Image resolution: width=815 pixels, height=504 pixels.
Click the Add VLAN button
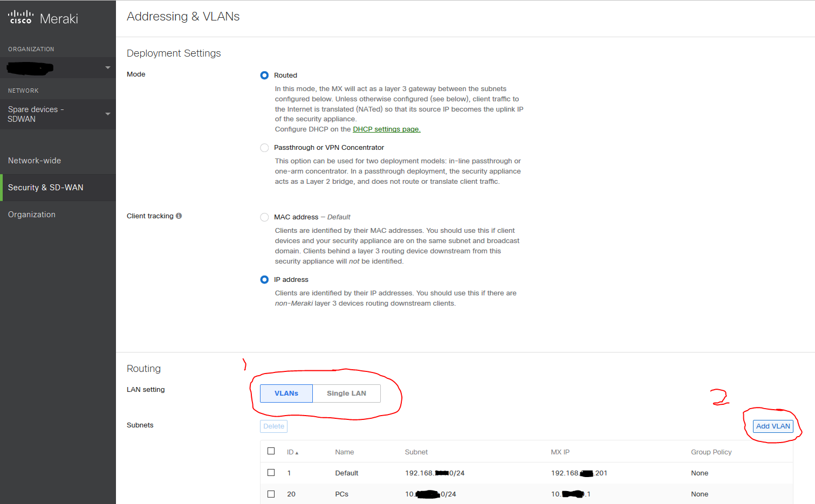(x=773, y=426)
